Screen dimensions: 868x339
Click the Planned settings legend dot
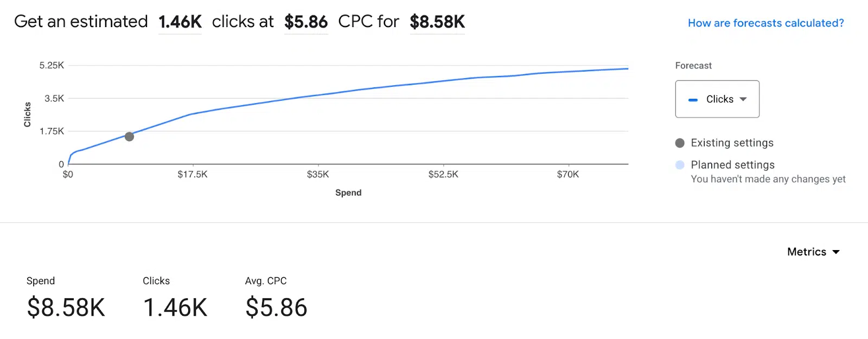[x=680, y=165]
